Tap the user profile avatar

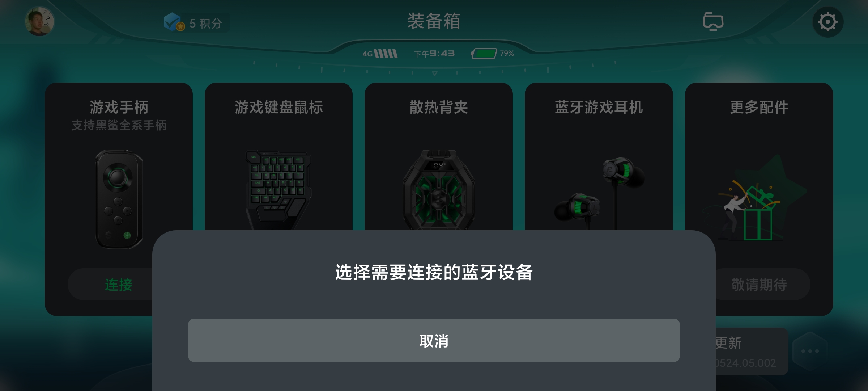(40, 21)
